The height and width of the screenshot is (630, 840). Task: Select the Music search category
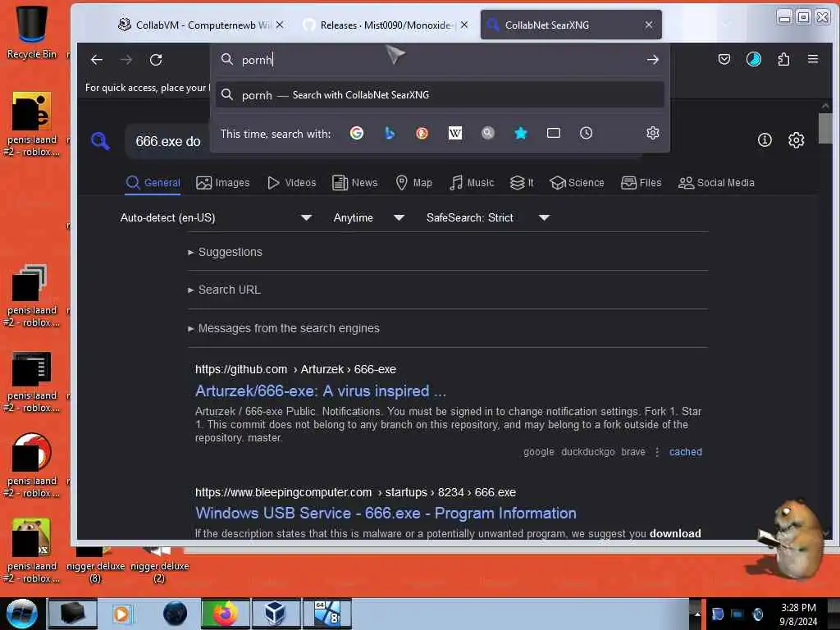point(472,183)
